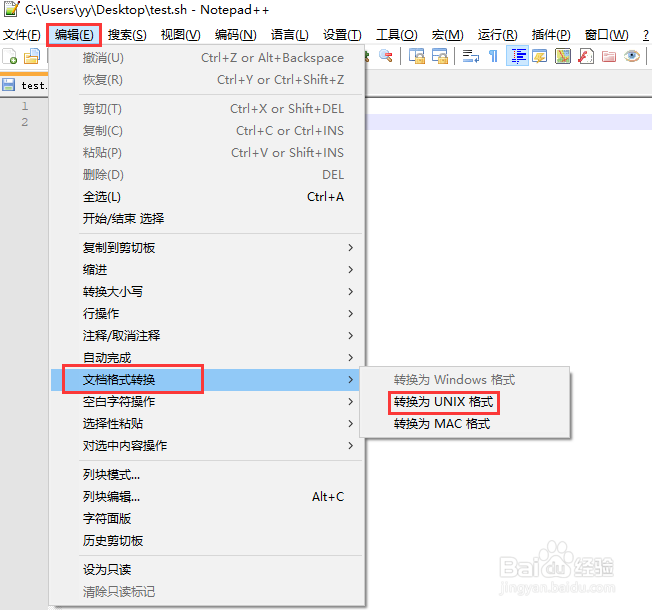The image size is (652, 610).
Task: Expand the 对选中内容操作 submenu
Action: point(208,446)
